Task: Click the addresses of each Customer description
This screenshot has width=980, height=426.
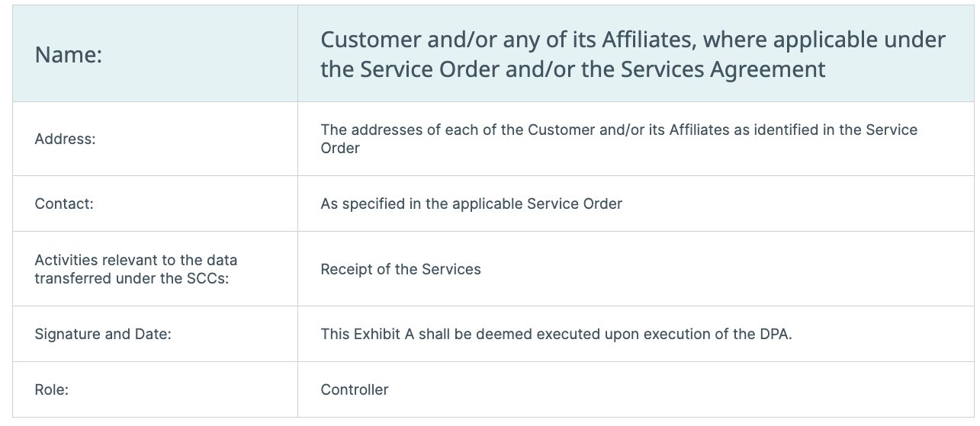Action: (619, 139)
